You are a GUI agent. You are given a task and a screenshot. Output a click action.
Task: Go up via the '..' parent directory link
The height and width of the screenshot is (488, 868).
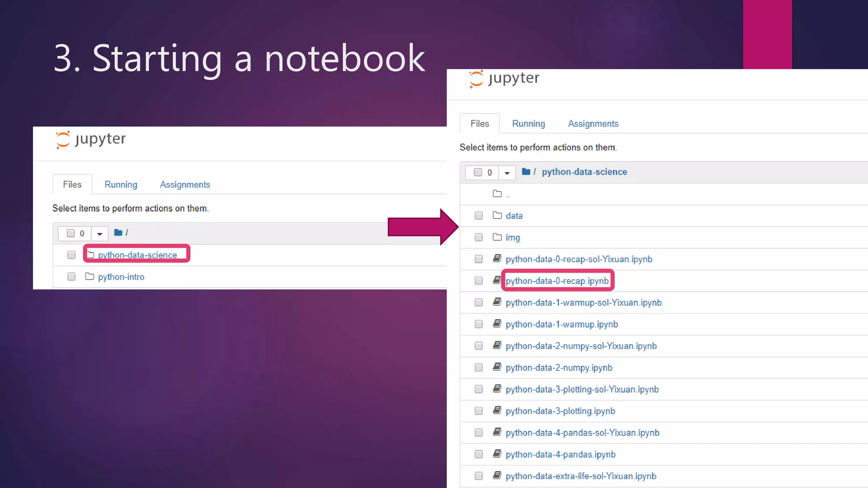click(508, 195)
